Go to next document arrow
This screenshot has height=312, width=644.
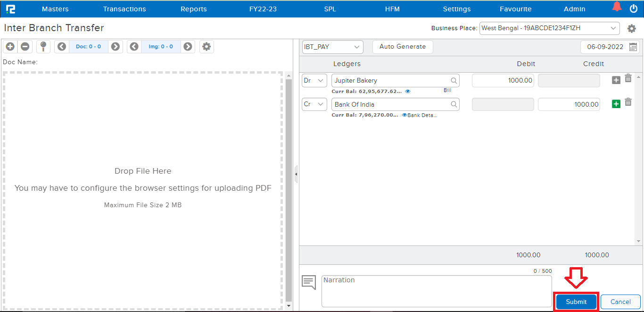[115, 47]
